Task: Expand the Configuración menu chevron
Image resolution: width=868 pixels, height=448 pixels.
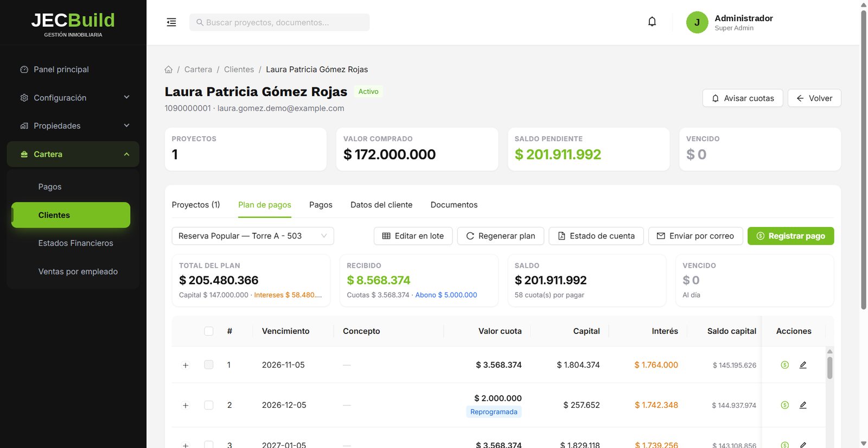Action: click(x=126, y=97)
